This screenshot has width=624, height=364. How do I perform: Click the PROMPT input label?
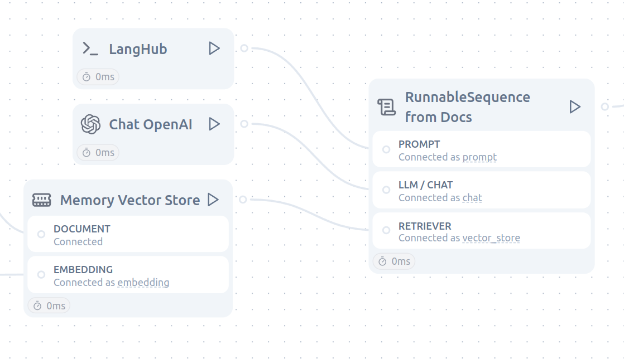click(419, 144)
